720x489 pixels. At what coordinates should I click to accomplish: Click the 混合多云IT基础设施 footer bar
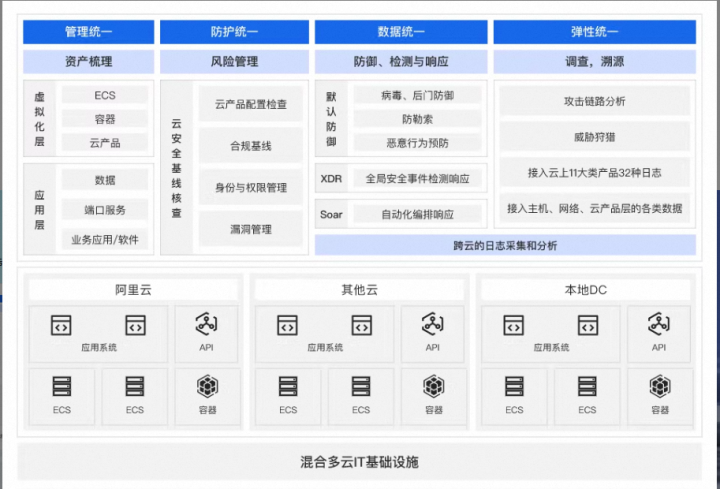coord(360,461)
